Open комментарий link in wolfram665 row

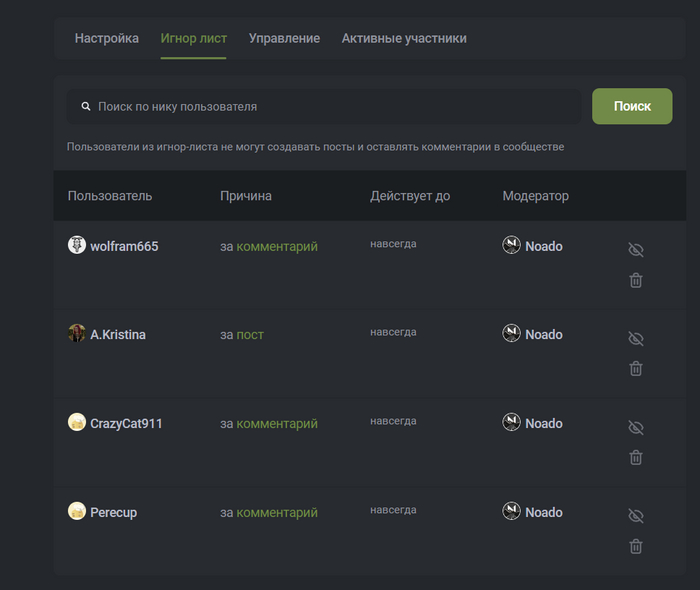coord(277,246)
